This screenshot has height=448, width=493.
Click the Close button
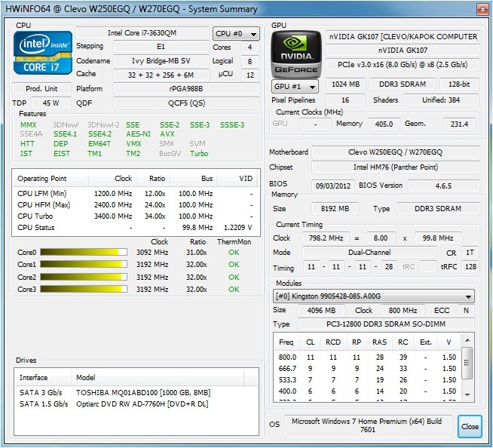click(470, 426)
